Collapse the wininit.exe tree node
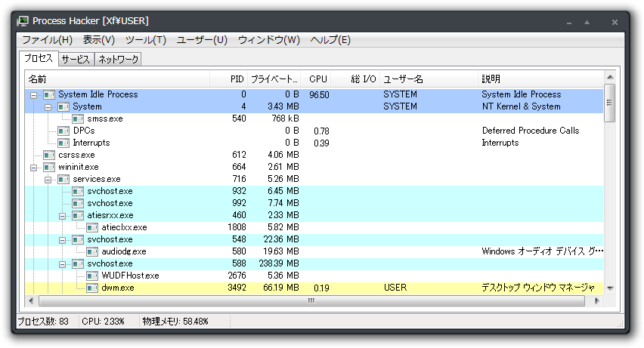The image size is (644, 348). coord(34,168)
